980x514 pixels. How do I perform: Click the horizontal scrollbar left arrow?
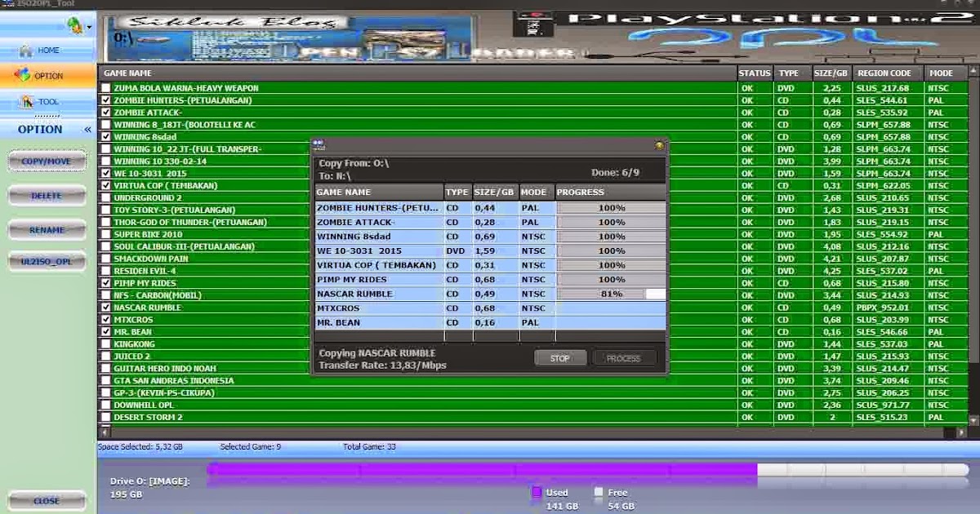(x=104, y=431)
